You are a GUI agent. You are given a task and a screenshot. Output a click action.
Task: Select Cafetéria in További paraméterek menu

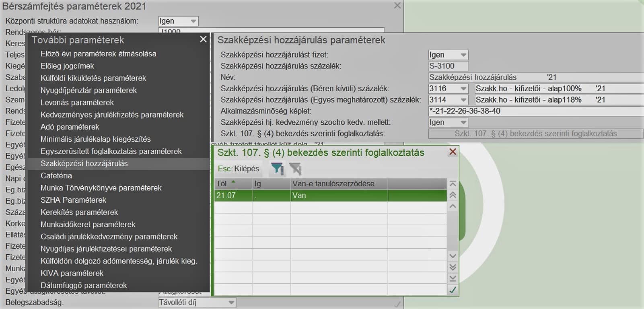(x=56, y=176)
